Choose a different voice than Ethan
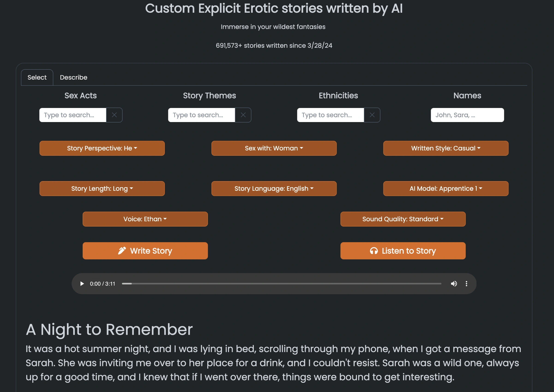 (x=145, y=219)
